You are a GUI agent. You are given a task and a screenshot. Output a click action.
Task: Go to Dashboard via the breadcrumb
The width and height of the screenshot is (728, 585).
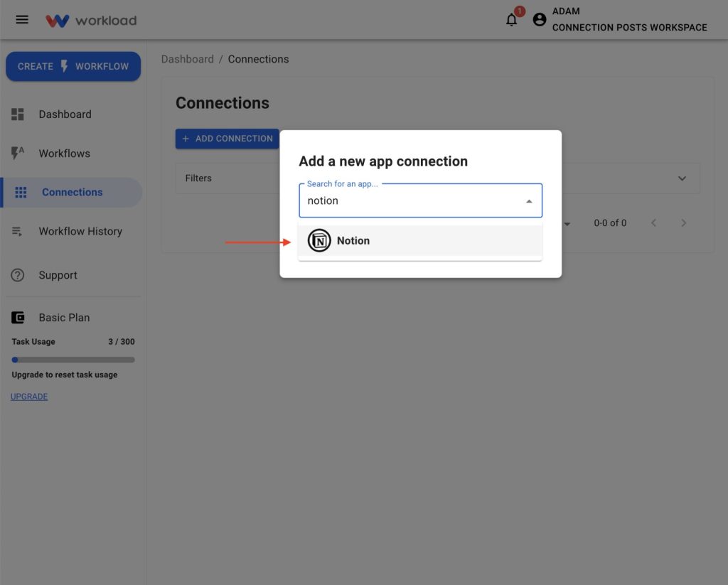tap(188, 59)
